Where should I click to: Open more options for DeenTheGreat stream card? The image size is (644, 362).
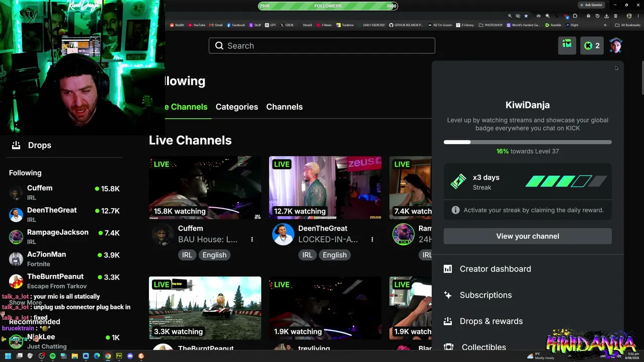pyautogui.click(x=372, y=239)
